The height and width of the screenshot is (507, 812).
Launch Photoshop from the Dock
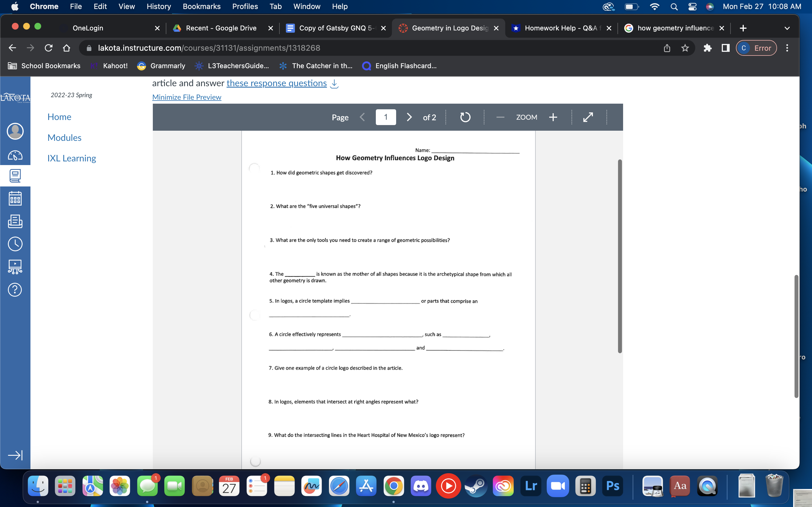click(612, 485)
